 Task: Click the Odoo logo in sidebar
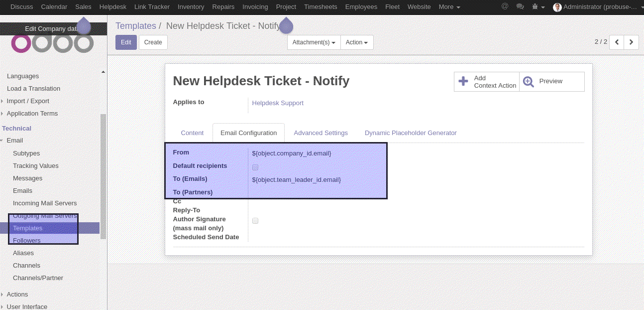click(53, 44)
